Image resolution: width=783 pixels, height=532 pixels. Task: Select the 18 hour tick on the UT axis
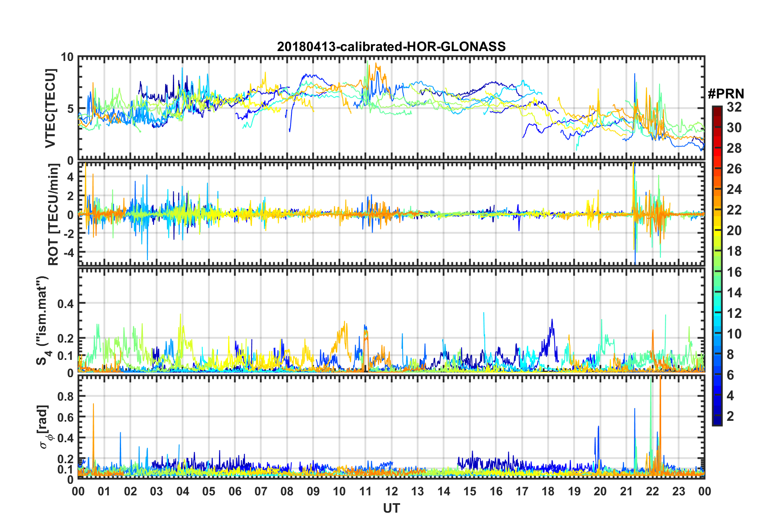pyautogui.click(x=548, y=491)
